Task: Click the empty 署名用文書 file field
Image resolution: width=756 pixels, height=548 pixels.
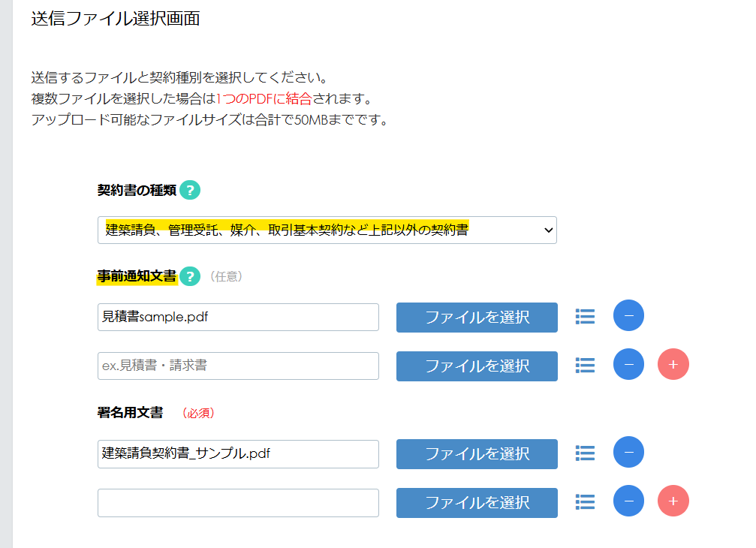Action: point(238,503)
